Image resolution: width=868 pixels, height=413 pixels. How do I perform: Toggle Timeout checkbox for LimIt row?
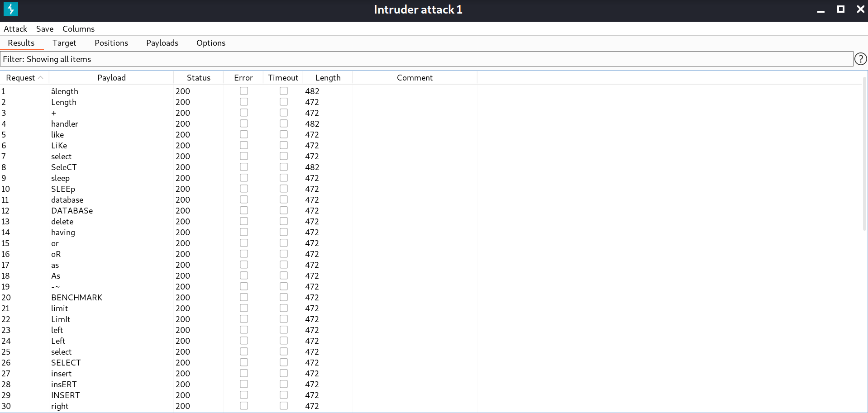tap(284, 319)
